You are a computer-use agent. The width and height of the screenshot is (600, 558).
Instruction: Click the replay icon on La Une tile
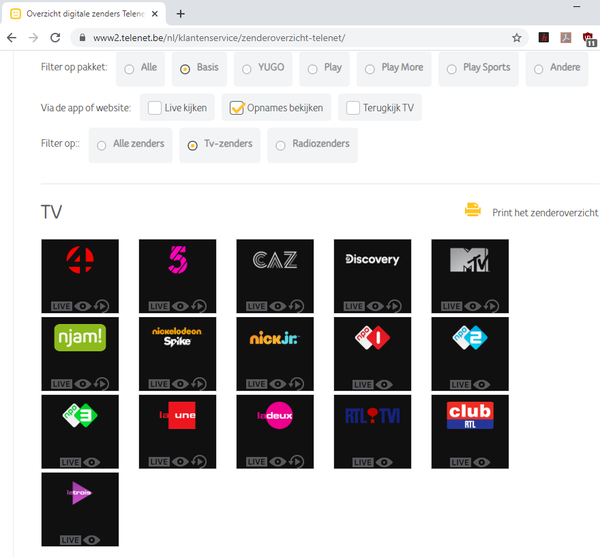point(199,462)
